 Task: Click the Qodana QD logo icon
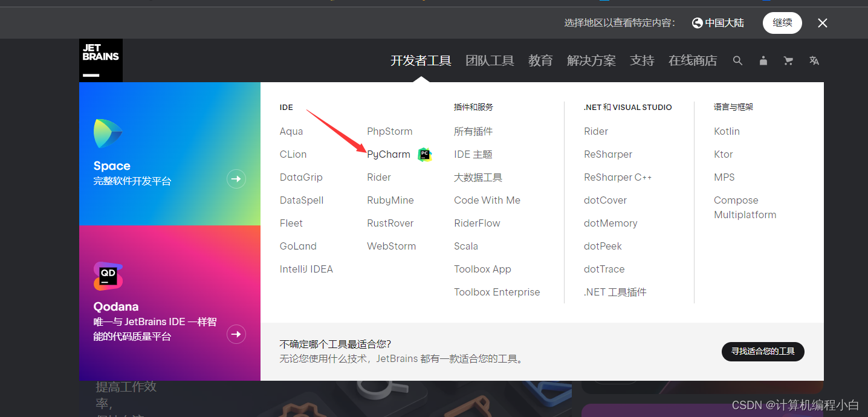click(108, 276)
